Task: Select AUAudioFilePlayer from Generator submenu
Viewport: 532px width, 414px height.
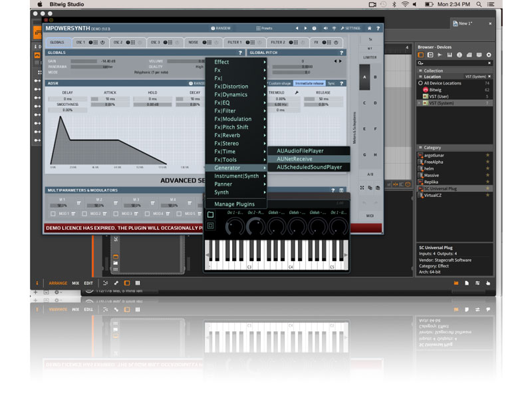Action: coord(309,151)
